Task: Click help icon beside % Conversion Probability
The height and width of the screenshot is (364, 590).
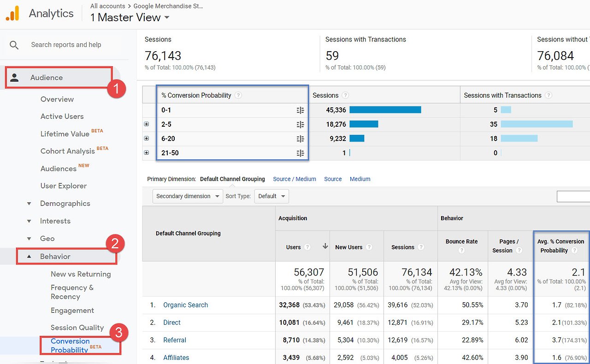Action: [238, 95]
